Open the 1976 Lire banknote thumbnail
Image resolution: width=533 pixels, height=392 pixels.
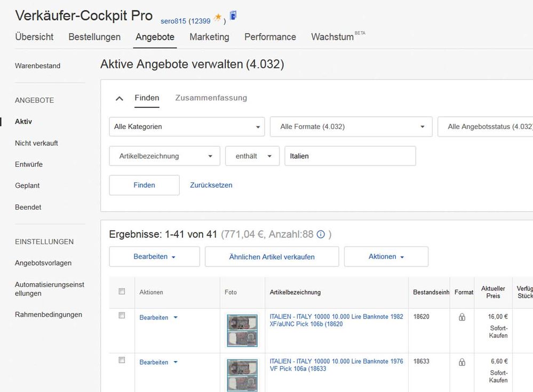pos(242,375)
